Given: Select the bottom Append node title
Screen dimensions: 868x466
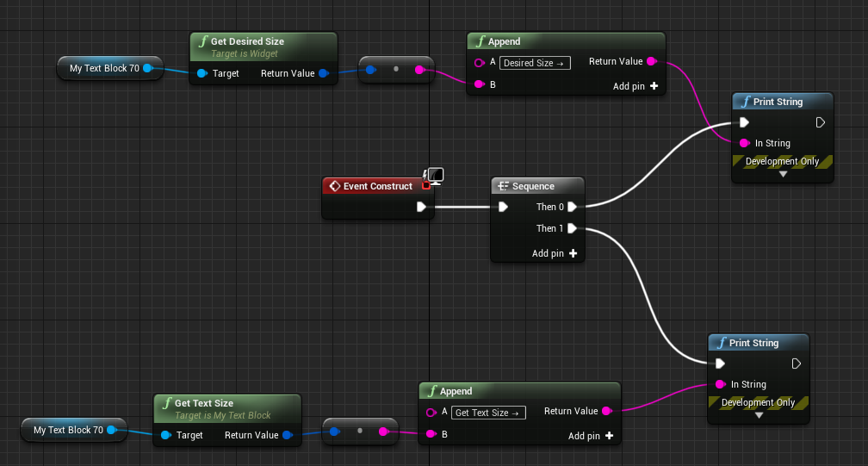Looking at the screenshot, I should click(x=456, y=391).
